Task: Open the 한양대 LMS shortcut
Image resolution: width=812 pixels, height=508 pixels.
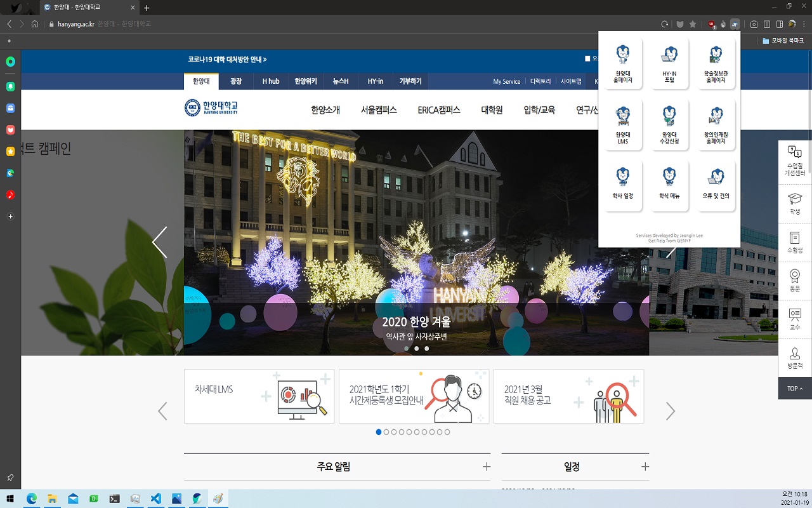Action: [622, 123]
